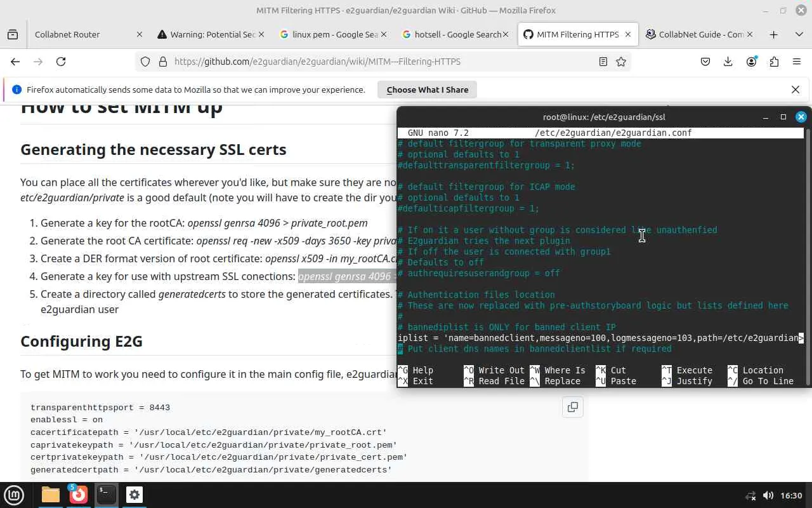Close the root@linux terminal window
This screenshot has width=812, height=508.
pos(801,117)
